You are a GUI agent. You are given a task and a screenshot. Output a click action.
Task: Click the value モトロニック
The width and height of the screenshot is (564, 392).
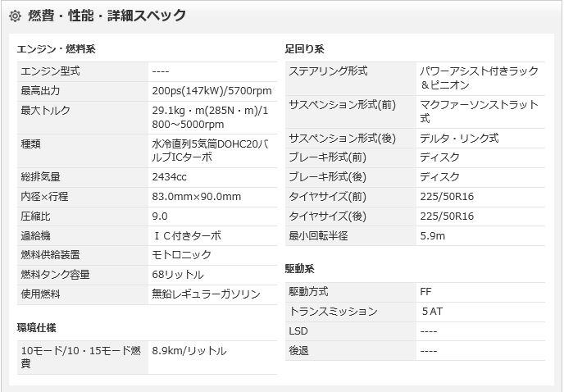(x=181, y=255)
